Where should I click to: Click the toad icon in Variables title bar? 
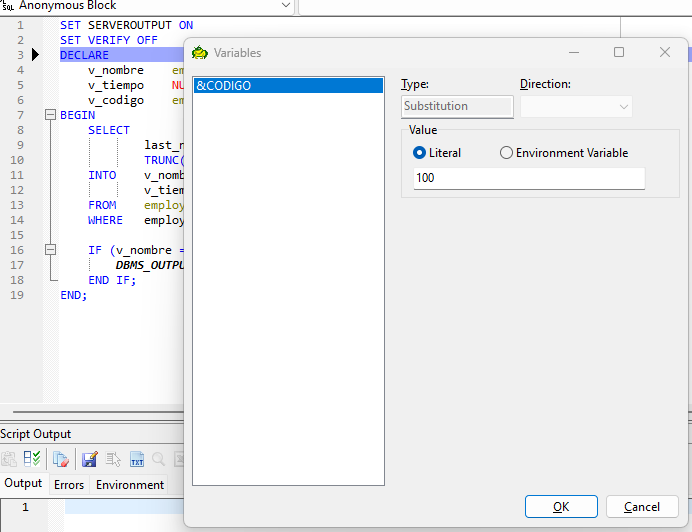point(200,52)
